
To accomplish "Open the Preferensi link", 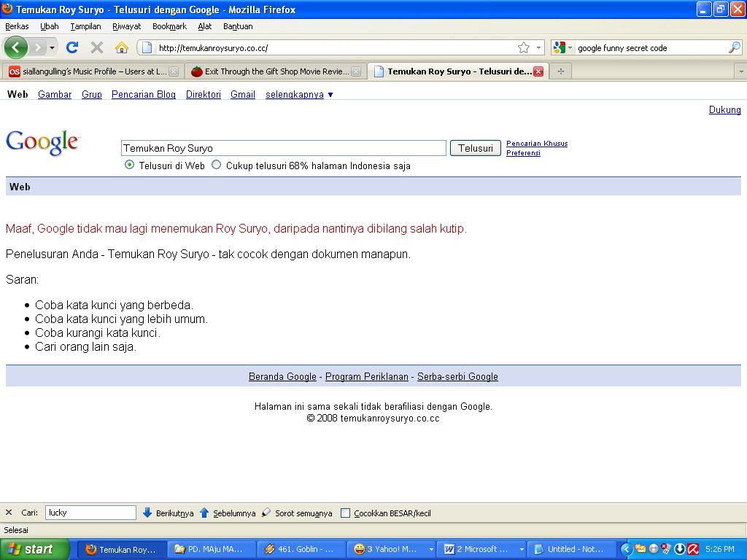I will pyautogui.click(x=523, y=153).
